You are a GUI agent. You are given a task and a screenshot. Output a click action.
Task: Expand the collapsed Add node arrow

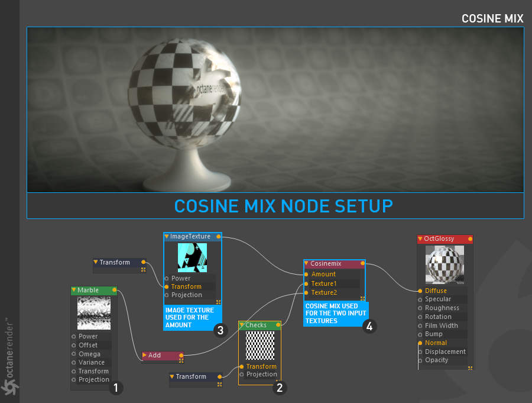coord(145,354)
